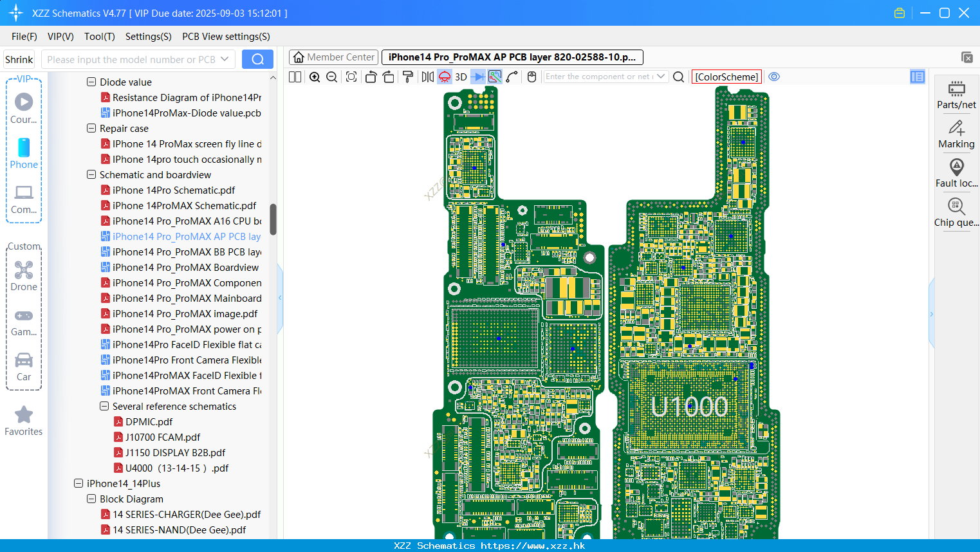Select the Car category
Screen dimensions: 980x552
point(24,367)
